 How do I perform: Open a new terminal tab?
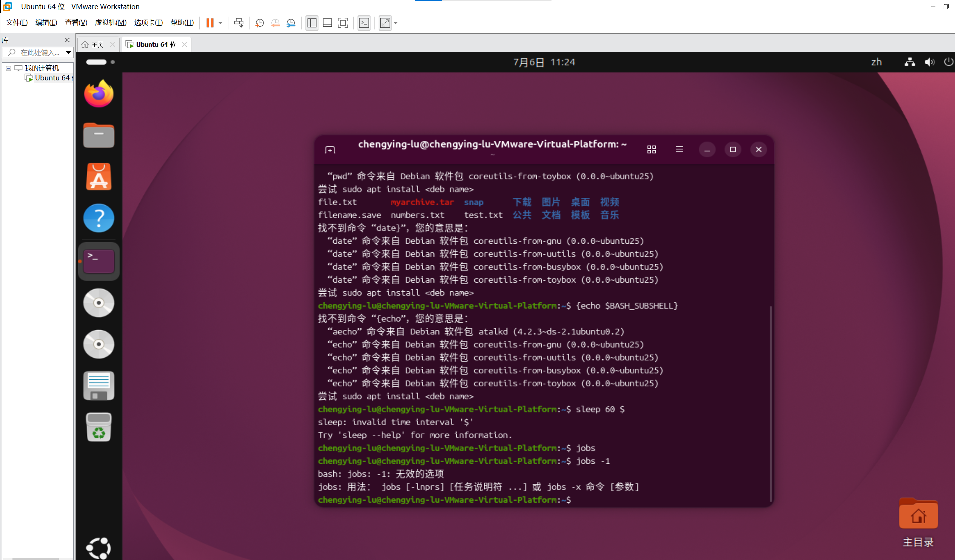coord(330,150)
